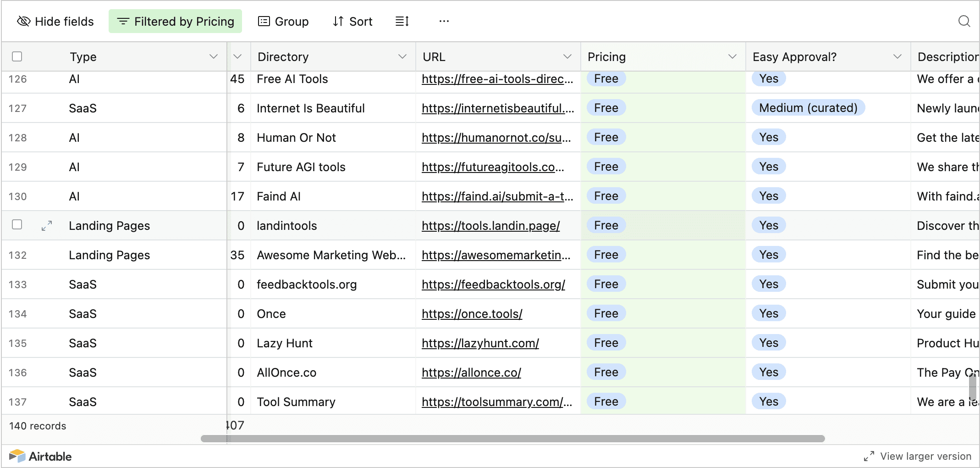The image size is (980, 468).
Task: Open the toolsummary.com URL link
Action: click(x=497, y=402)
